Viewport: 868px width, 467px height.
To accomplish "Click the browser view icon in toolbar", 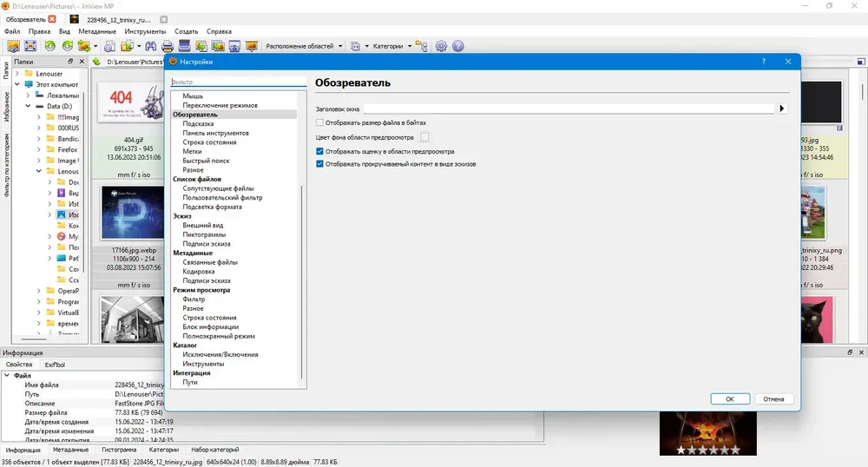I will (x=13, y=47).
